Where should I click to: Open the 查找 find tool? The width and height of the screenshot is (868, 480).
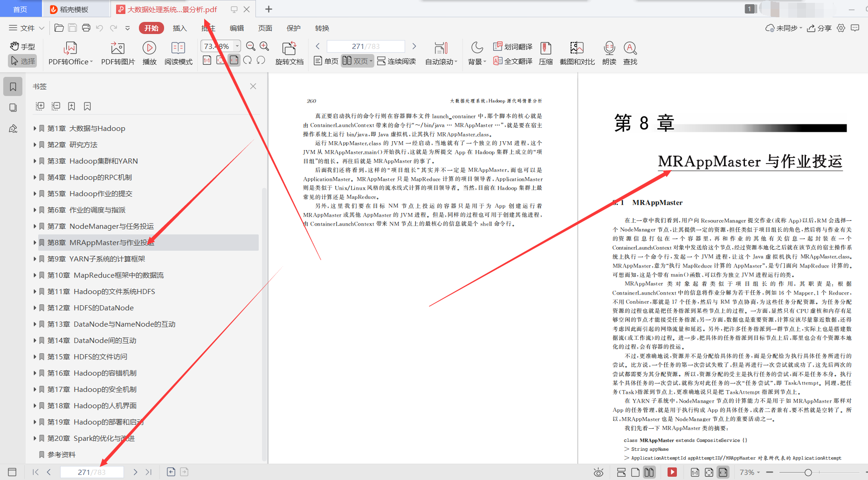point(630,54)
